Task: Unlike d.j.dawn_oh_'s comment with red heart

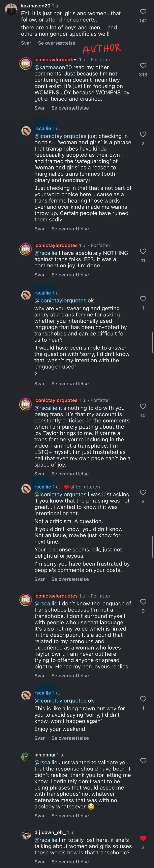Action: [x=143, y=838]
